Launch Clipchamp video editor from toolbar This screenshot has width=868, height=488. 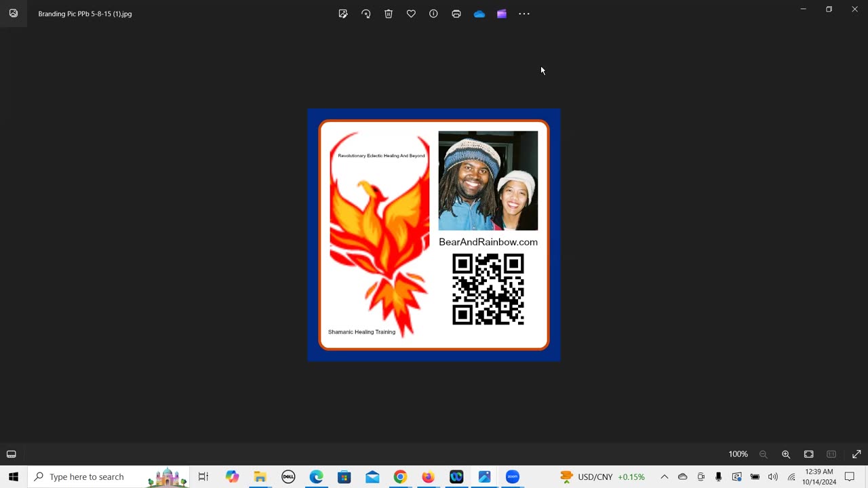pos(502,14)
